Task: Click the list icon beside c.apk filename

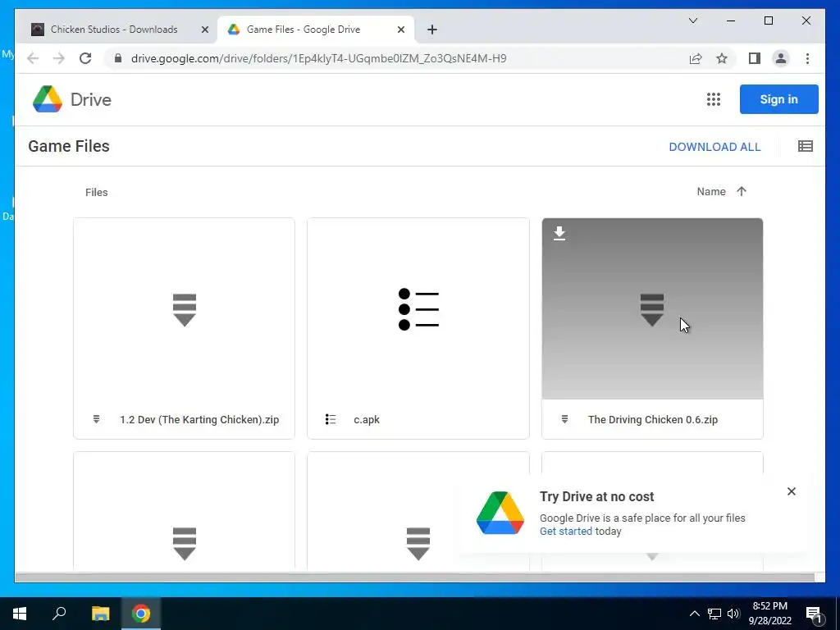Action: click(x=331, y=419)
